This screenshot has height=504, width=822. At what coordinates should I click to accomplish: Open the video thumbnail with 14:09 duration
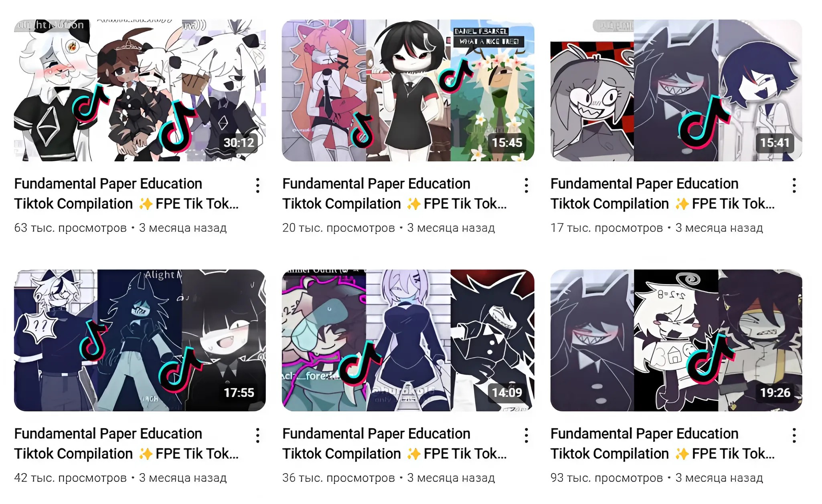408,340
